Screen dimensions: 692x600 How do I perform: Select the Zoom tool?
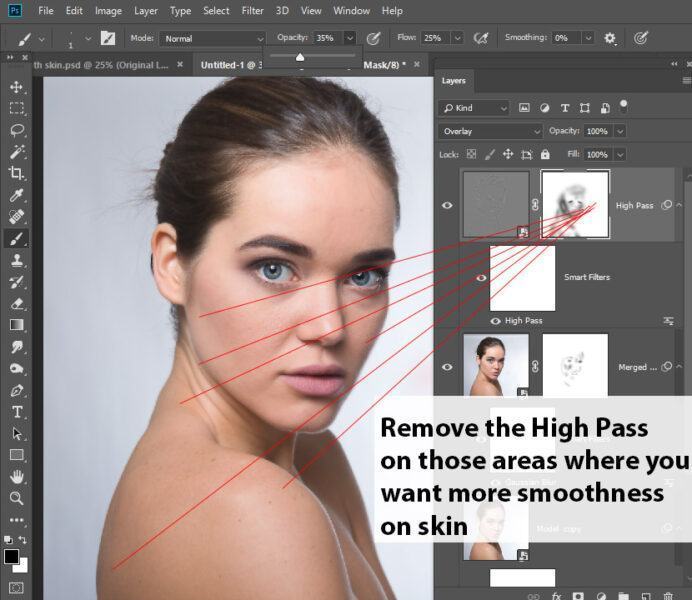tap(16, 499)
